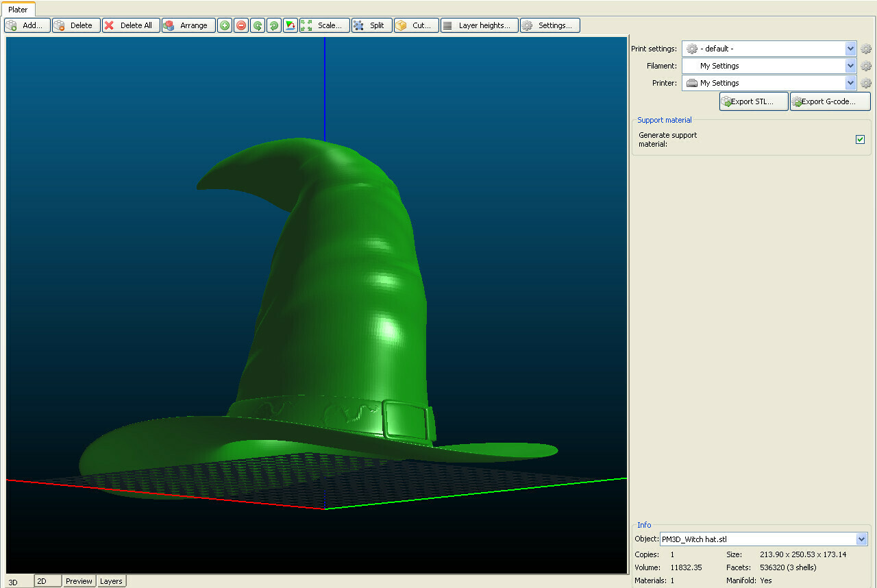
Task: Open Print settings gear editor
Action: point(866,49)
